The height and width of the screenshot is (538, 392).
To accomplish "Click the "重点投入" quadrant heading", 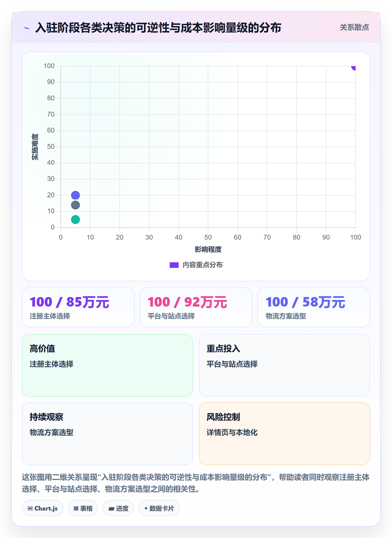I will 223,349.
